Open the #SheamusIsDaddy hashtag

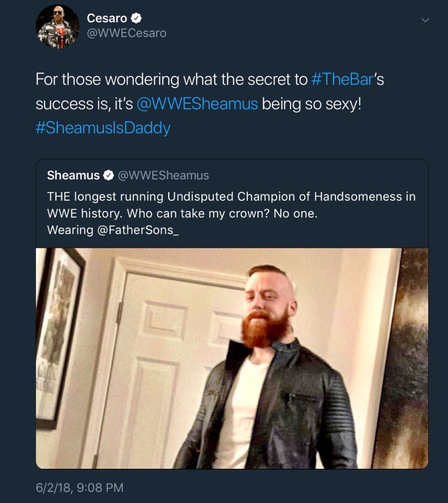103,128
